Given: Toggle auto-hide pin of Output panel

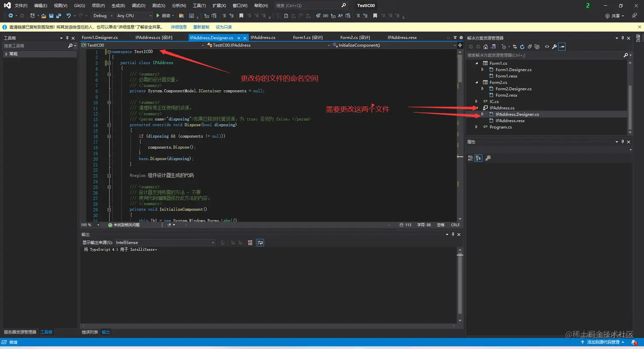Looking at the screenshot, I should click(x=453, y=234).
